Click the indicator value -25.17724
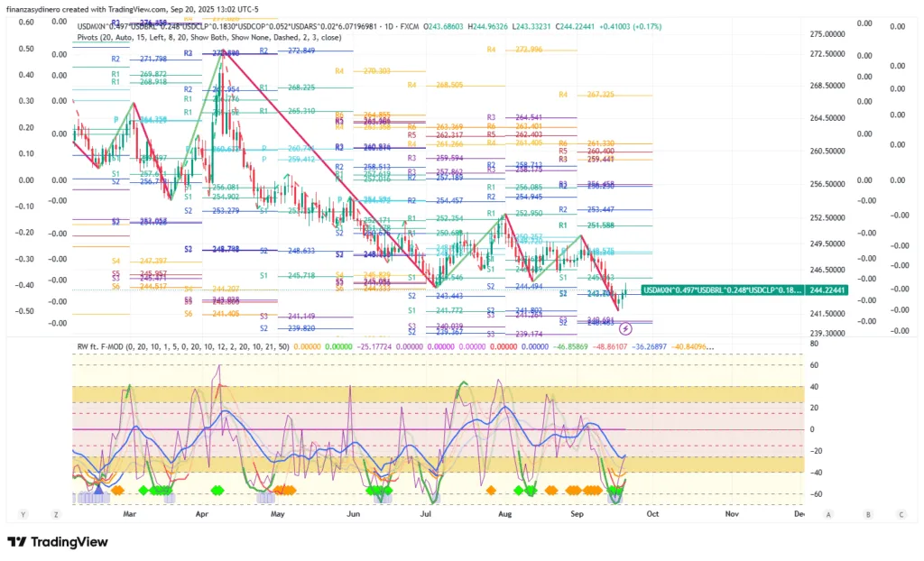 coord(374,346)
